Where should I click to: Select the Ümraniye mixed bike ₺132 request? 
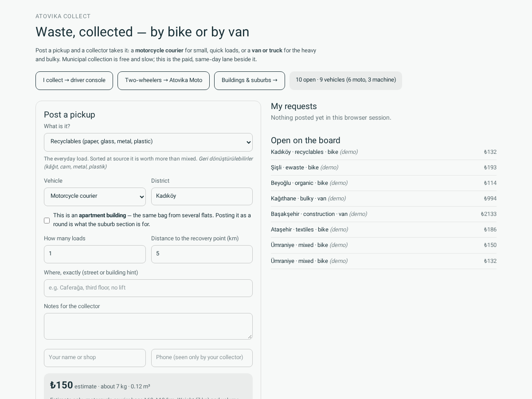(x=383, y=261)
